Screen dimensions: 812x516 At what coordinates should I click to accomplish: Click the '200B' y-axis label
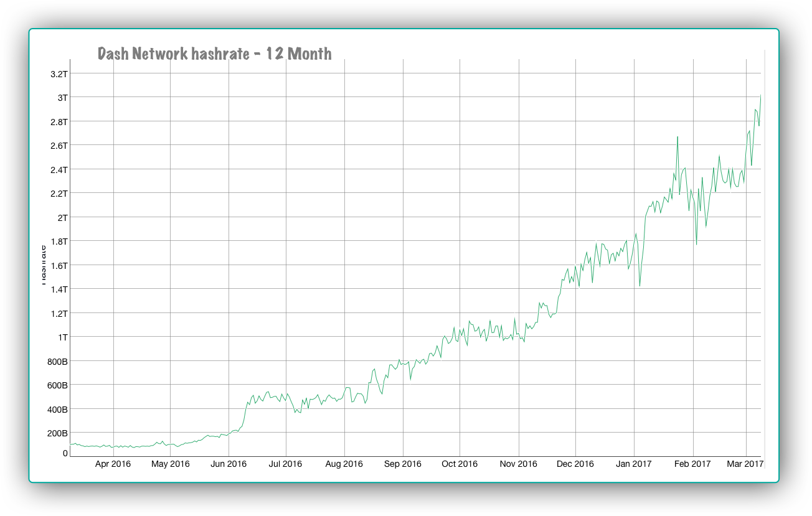point(57,433)
